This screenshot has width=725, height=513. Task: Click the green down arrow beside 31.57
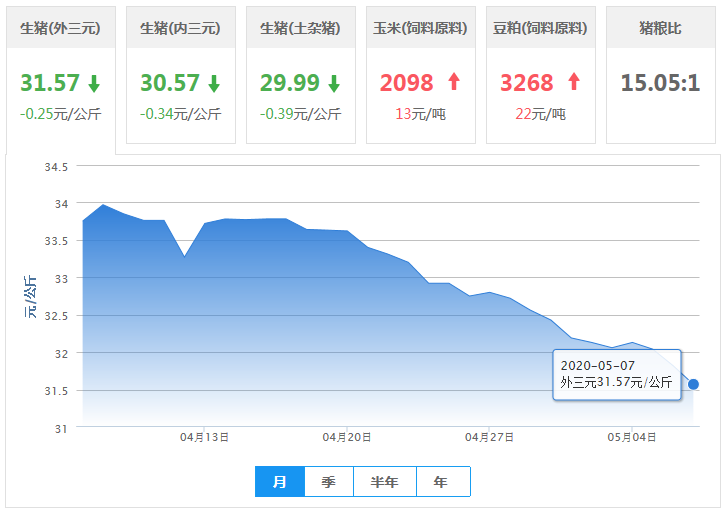click(94, 83)
